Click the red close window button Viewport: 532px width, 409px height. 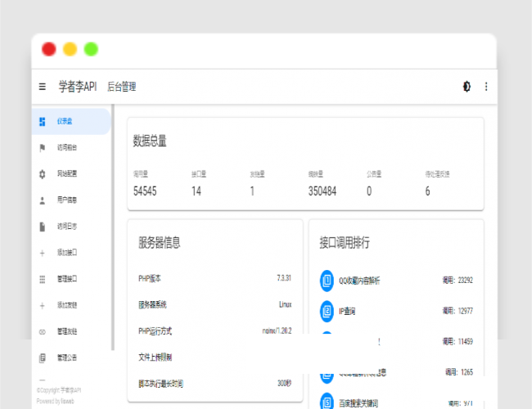49,49
